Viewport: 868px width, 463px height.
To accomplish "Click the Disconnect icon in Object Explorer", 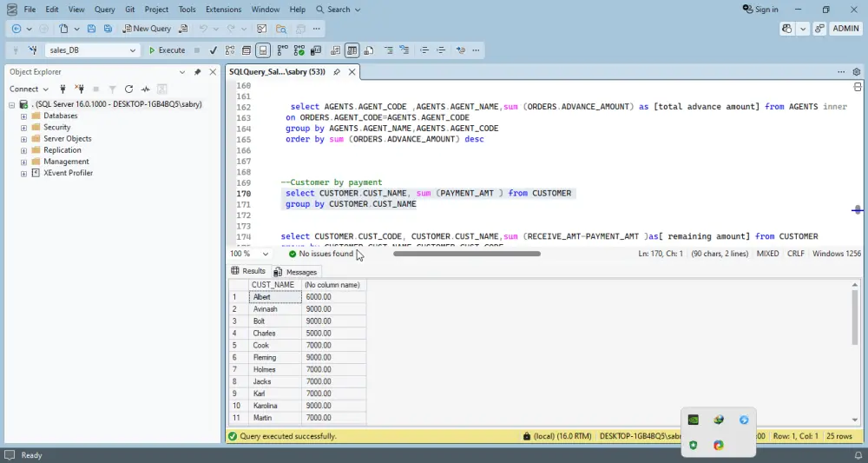I will coord(79,89).
